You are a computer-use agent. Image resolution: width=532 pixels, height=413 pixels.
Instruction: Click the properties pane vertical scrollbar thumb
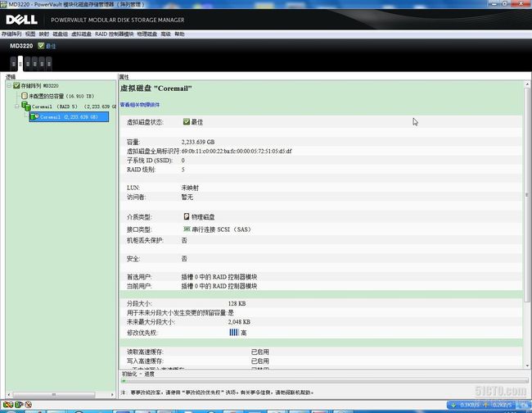(527, 194)
